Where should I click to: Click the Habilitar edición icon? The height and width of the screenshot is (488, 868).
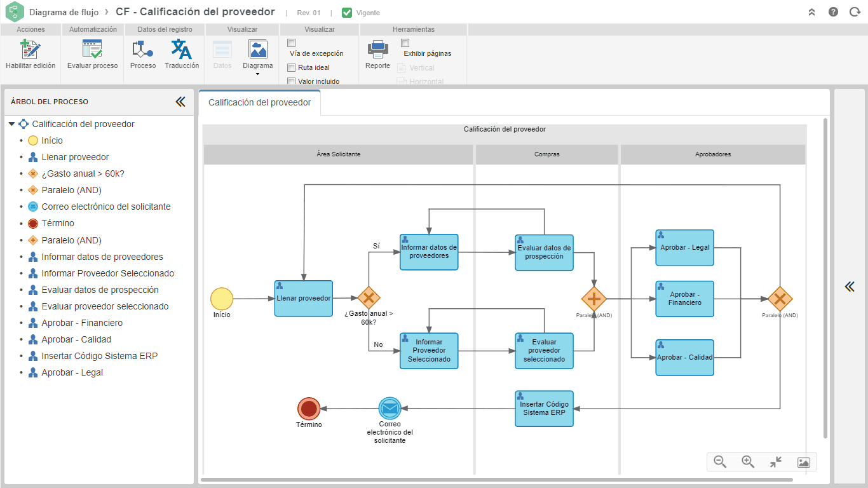click(x=31, y=50)
